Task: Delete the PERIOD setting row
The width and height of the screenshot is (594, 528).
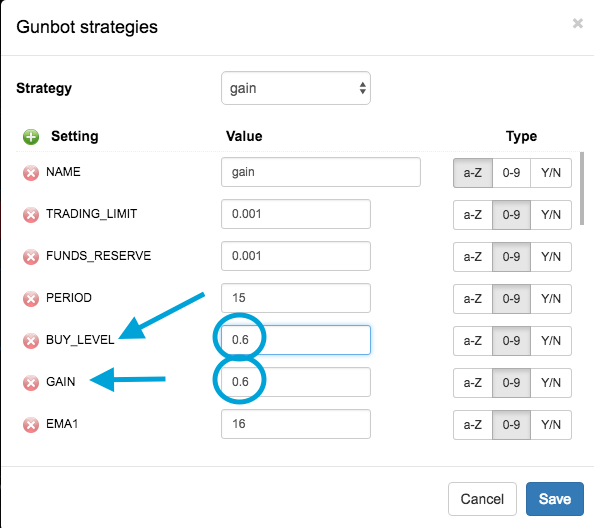Action: point(31,299)
